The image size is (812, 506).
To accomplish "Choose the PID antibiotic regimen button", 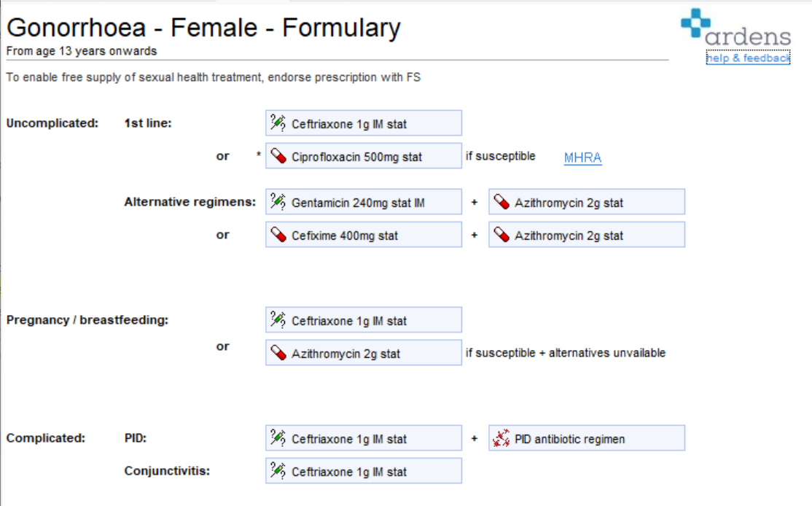I will point(587,438).
